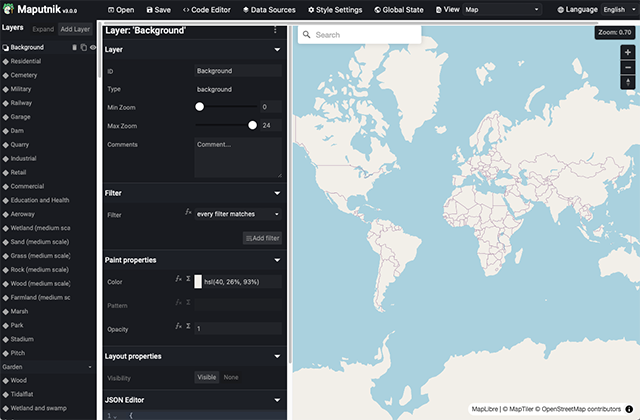Zoom out on the map

[x=628, y=67]
